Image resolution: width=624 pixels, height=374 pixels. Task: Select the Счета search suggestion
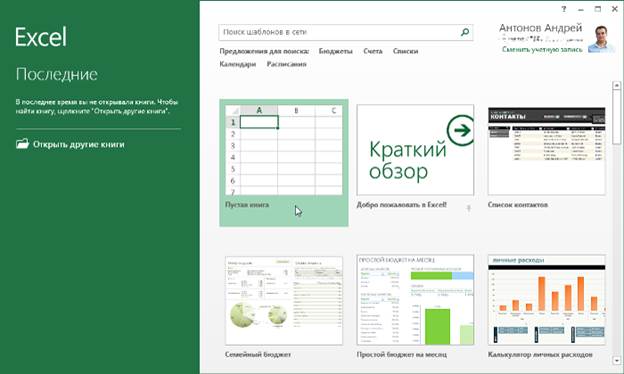[373, 51]
